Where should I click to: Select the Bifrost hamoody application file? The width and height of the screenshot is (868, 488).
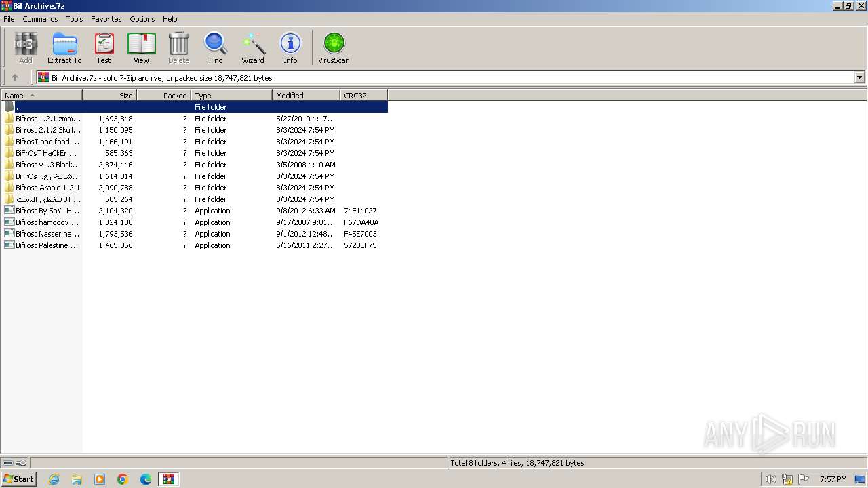pos(195,222)
